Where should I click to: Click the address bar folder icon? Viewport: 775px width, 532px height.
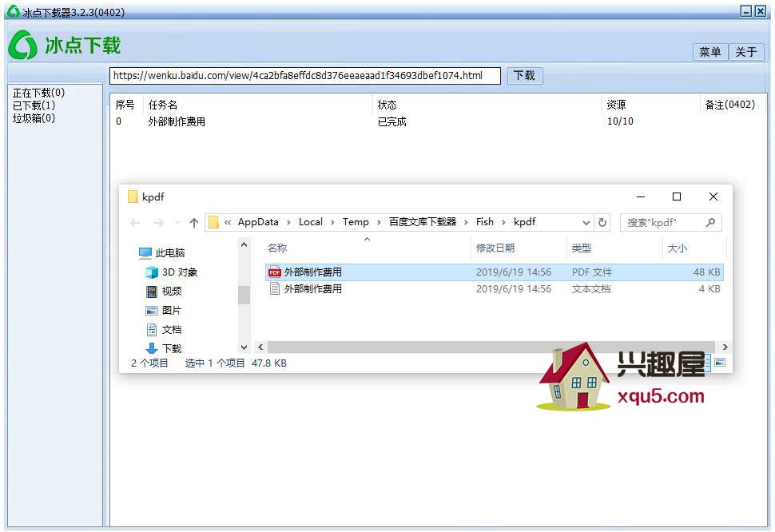(213, 222)
